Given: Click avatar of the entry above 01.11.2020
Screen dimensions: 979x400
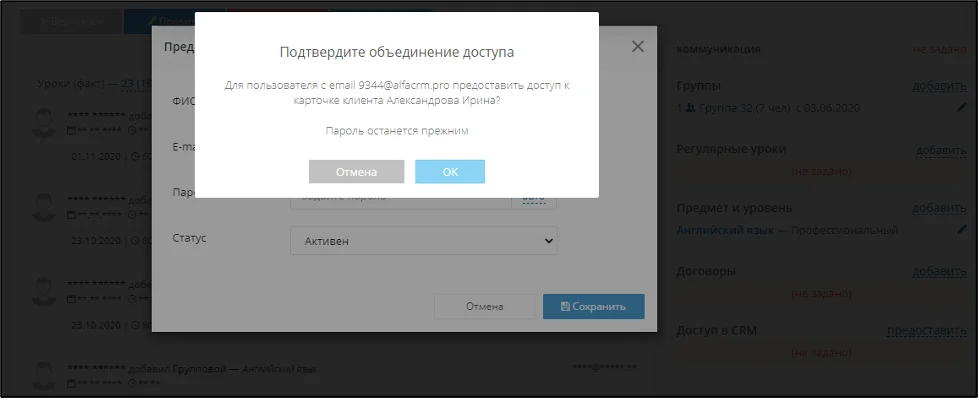Looking at the screenshot, I should pyautogui.click(x=44, y=121).
